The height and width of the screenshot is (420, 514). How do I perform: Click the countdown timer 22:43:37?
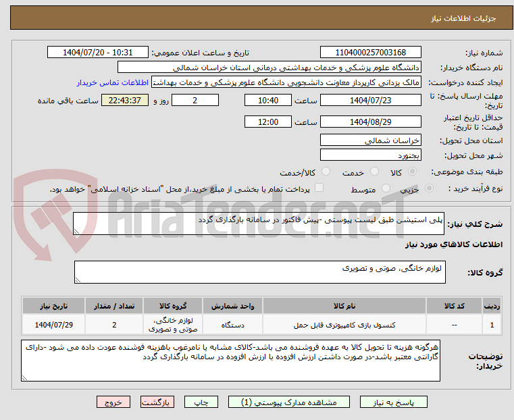pyautogui.click(x=125, y=100)
